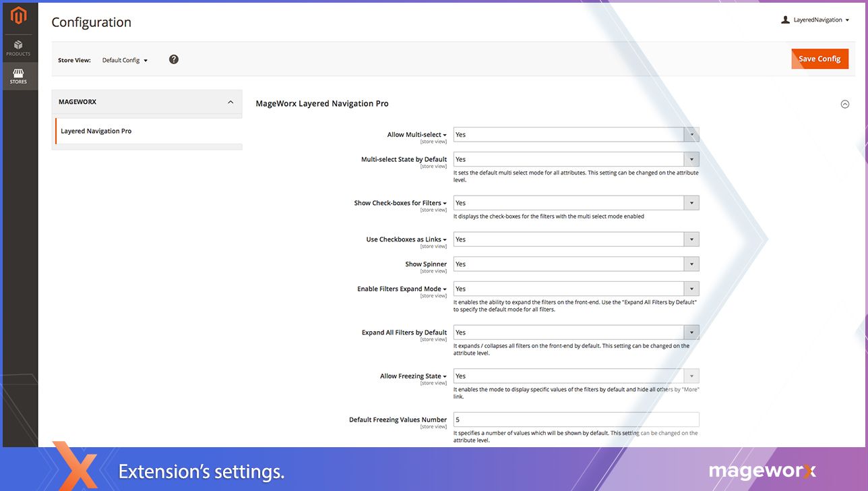This screenshot has width=868, height=491.
Task: Click the Magento logo icon
Action: (18, 16)
